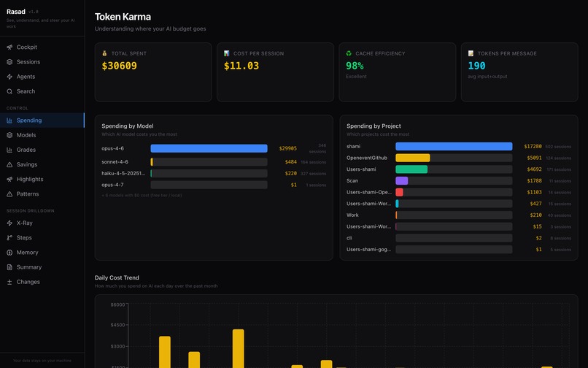Click the 'Spending by Model' heading
Viewport: 588px width, 368px height.
tap(128, 126)
